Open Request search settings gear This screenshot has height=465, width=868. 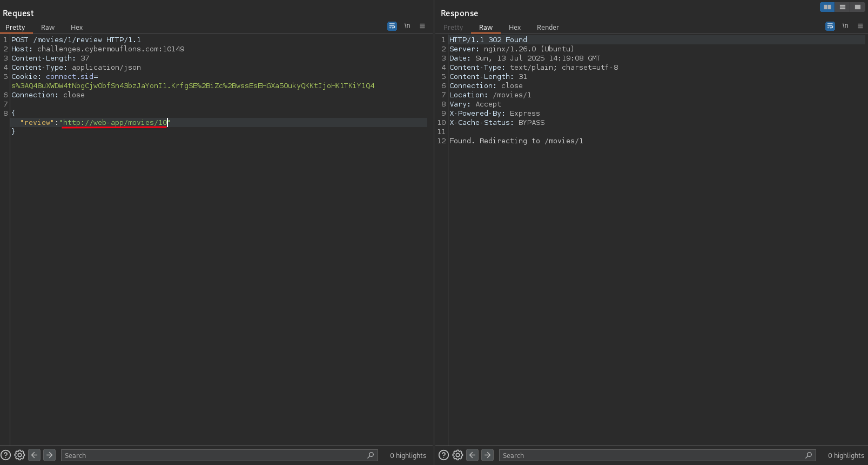click(x=19, y=455)
